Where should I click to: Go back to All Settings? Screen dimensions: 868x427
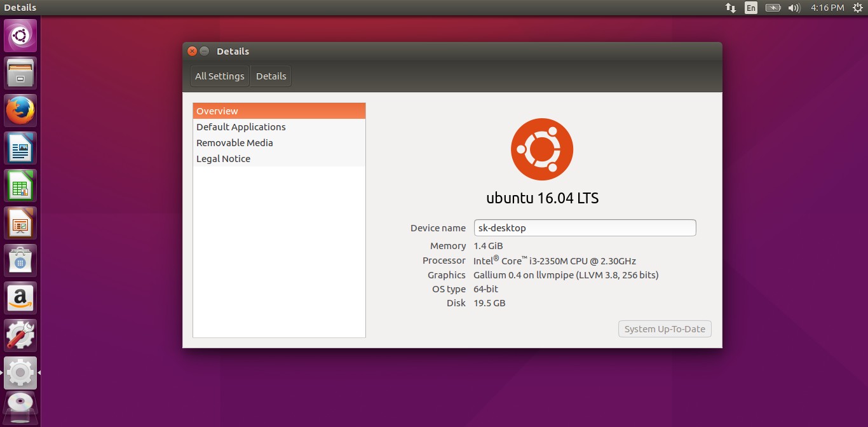click(220, 76)
